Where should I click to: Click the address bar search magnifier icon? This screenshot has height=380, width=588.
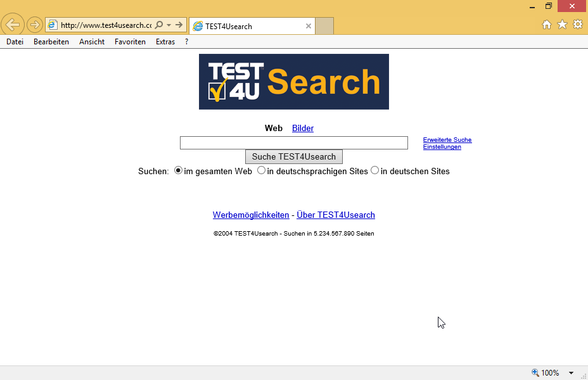coord(159,25)
